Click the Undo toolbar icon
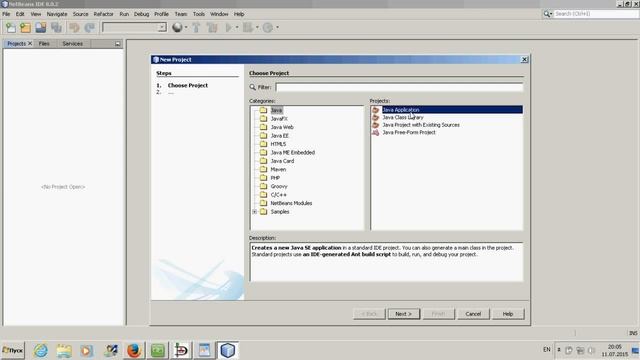This screenshot has width=640, height=360. coord(74,27)
